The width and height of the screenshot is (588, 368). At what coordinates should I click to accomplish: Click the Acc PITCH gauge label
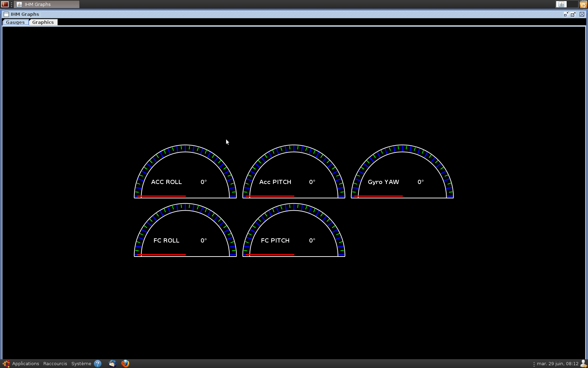275,182
